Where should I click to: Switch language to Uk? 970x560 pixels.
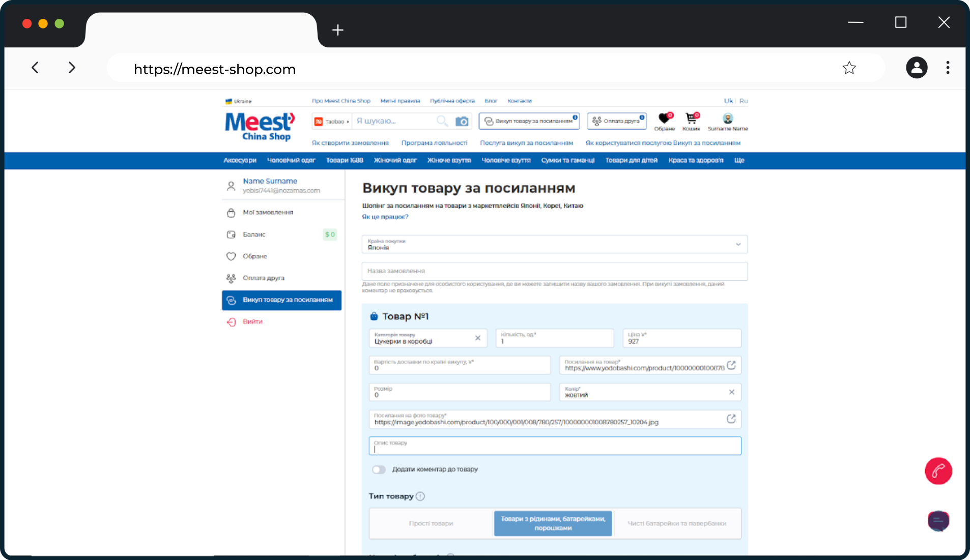click(x=728, y=101)
